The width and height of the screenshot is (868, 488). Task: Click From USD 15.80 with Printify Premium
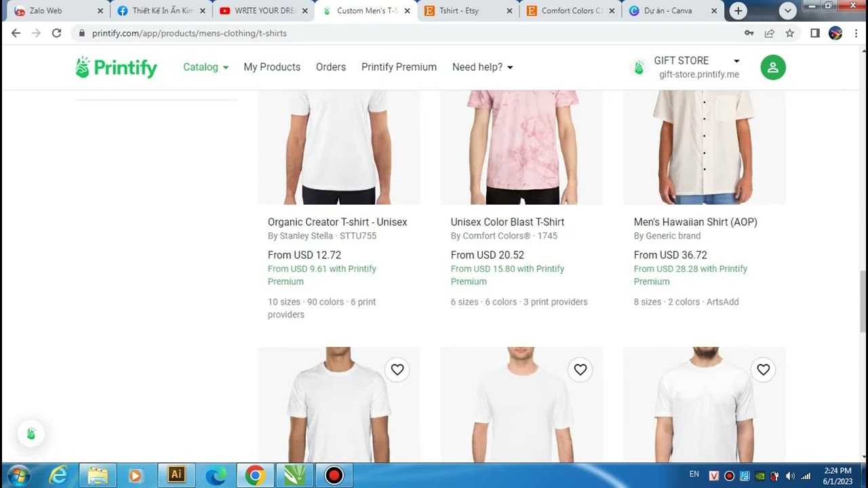click(x=507, y=275)
